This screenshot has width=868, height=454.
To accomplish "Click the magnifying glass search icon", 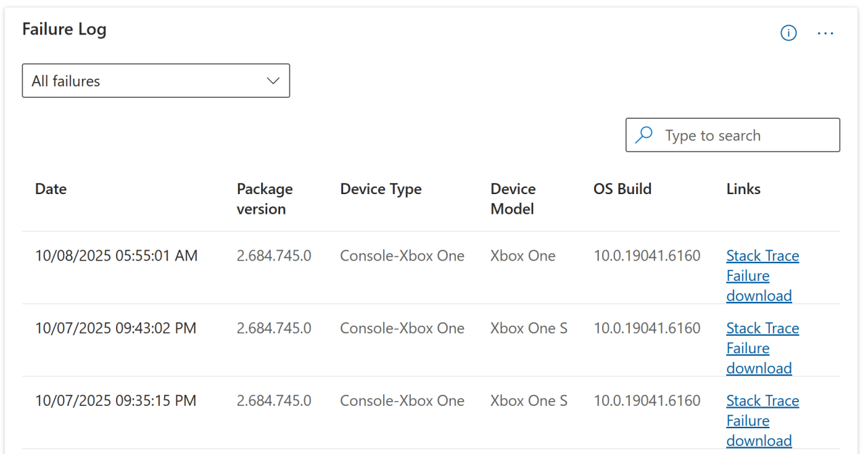I will pos(643,134).
